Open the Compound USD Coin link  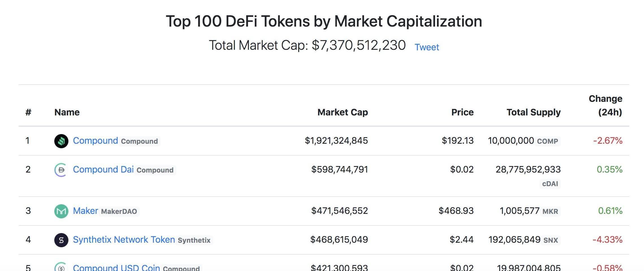click(x=116, y=267)
